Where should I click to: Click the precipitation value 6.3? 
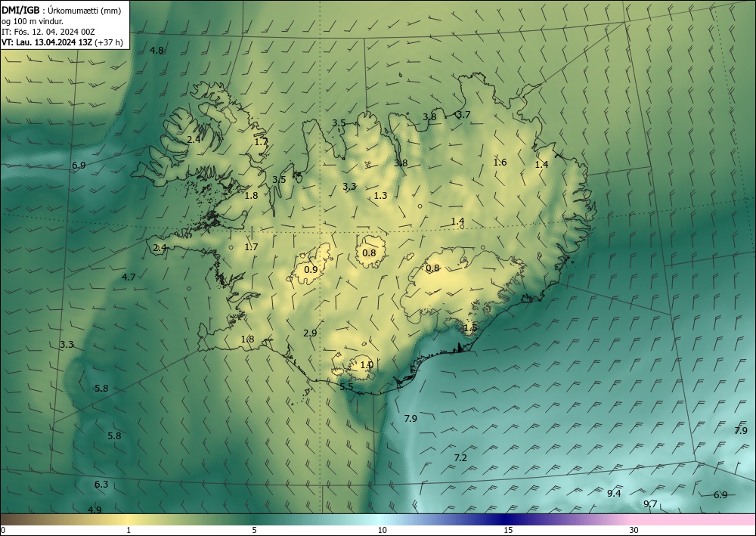point(101,485)
